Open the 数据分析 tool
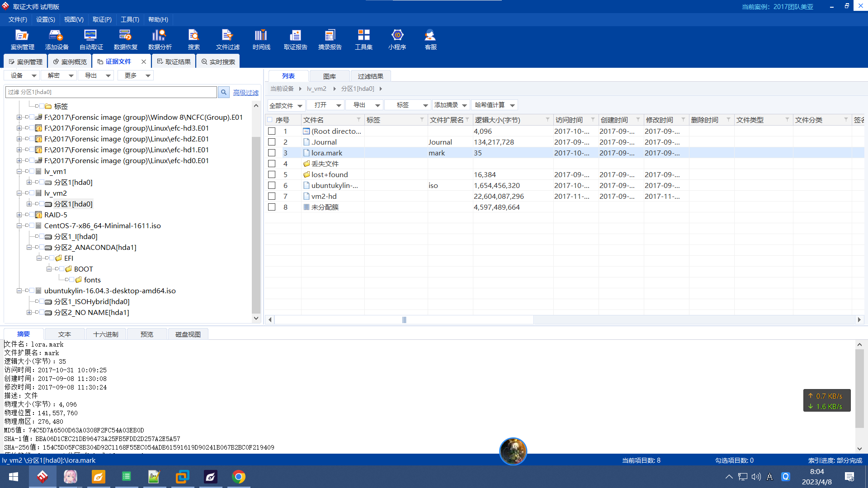 click(x=160, y=39)
